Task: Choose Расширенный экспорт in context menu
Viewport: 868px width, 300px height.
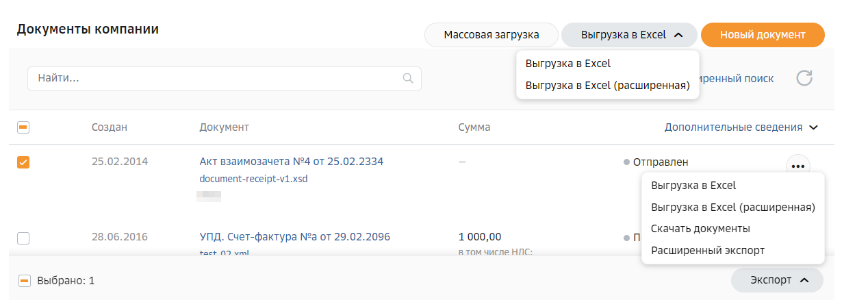Action: click(x=708, y=251)
